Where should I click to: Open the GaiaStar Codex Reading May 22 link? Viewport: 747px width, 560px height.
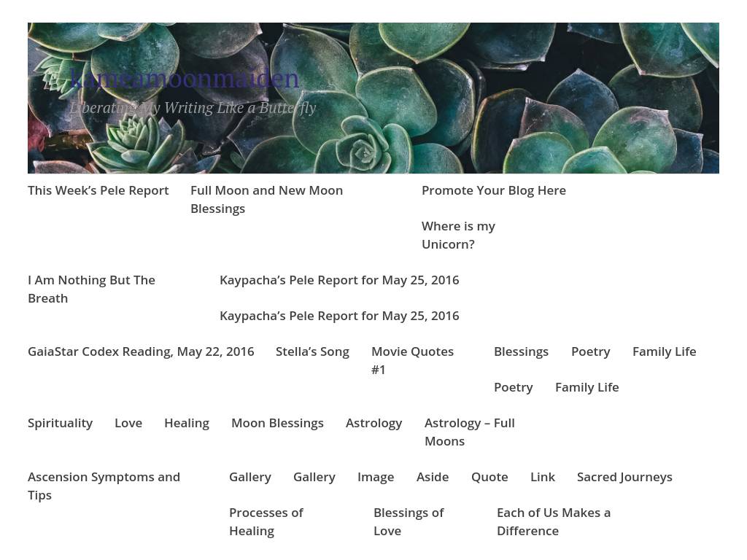point(141,351)
